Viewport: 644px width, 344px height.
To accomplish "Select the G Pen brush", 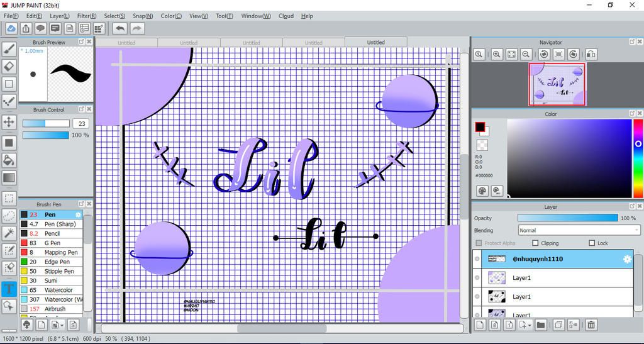I will [52, 243].
